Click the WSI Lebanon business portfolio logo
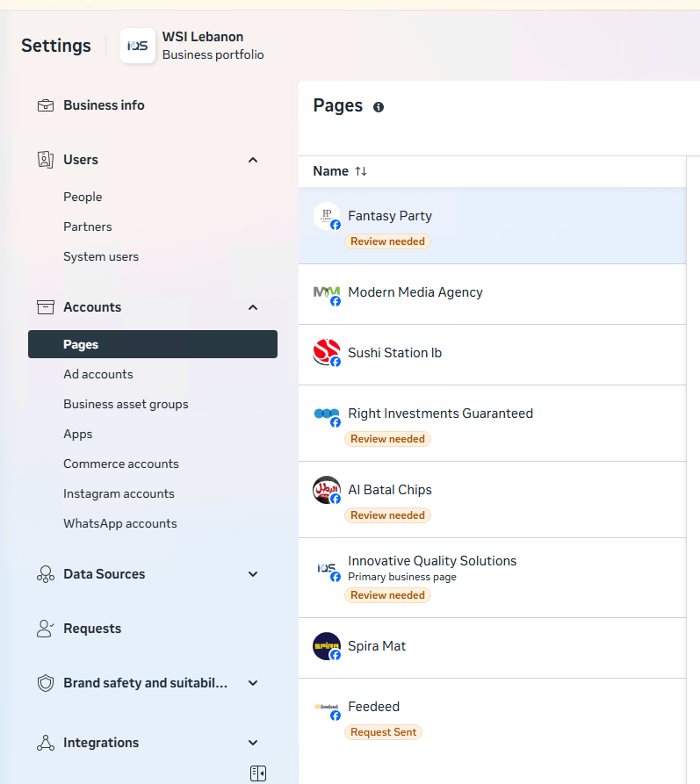The image size is (700, 784). tap(138, 46)
